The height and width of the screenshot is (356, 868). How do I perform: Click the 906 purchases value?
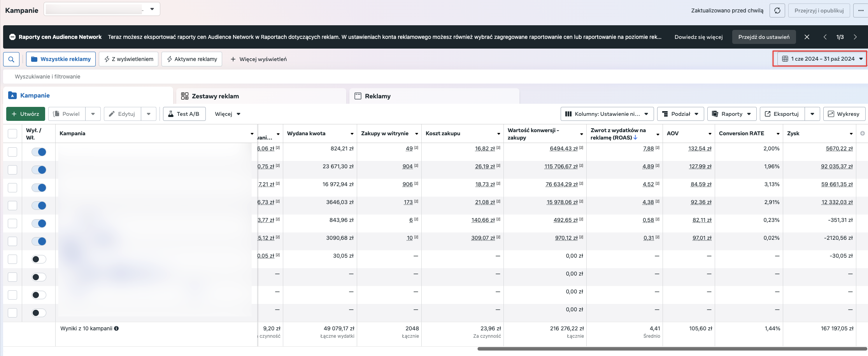tap(408, 184)
